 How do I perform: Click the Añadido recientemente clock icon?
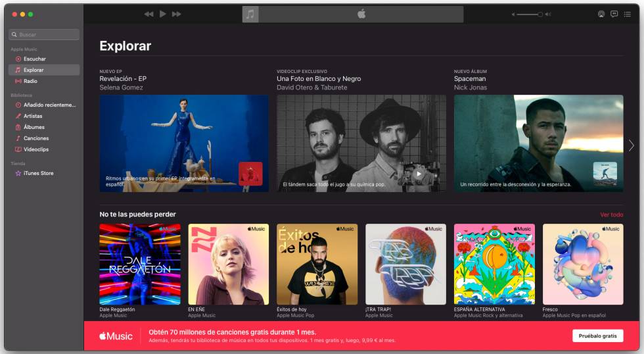18,105
